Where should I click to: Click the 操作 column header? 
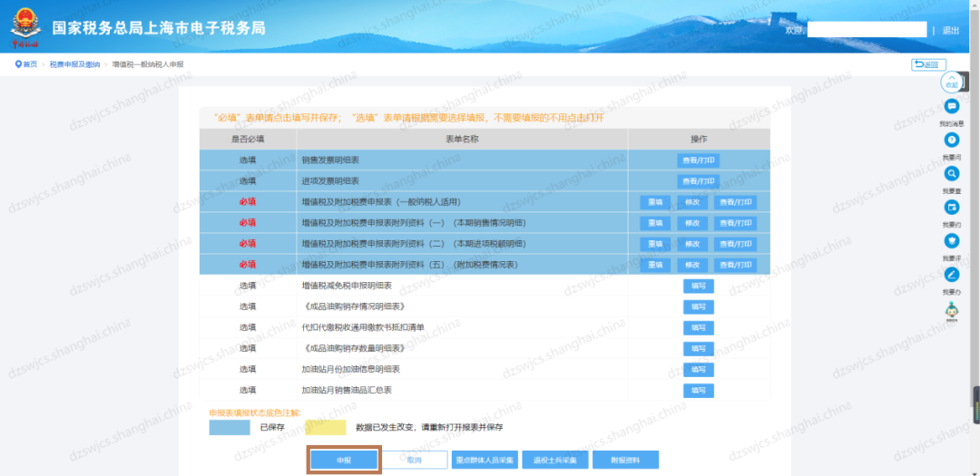tap(700, 139)
